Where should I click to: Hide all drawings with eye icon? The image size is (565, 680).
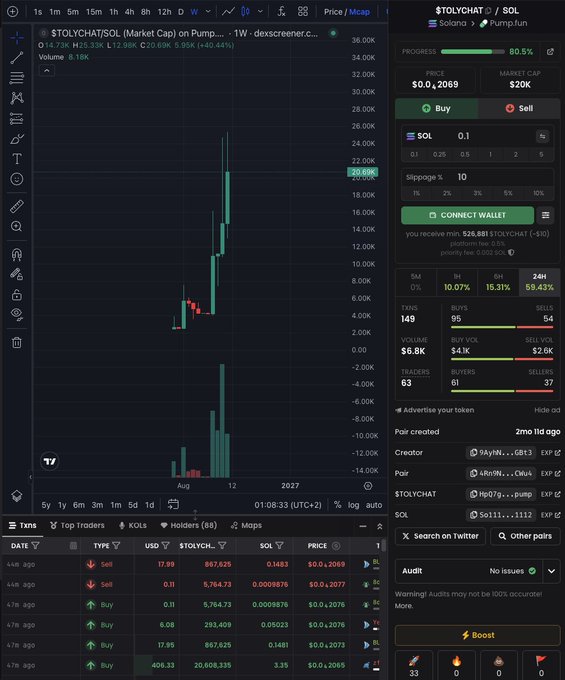click(x=16, y=314)
